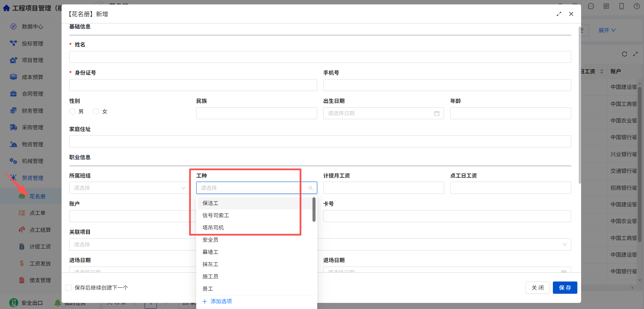Click the 民族 input field
The image size is (644, 309).
tap(256, 113)
